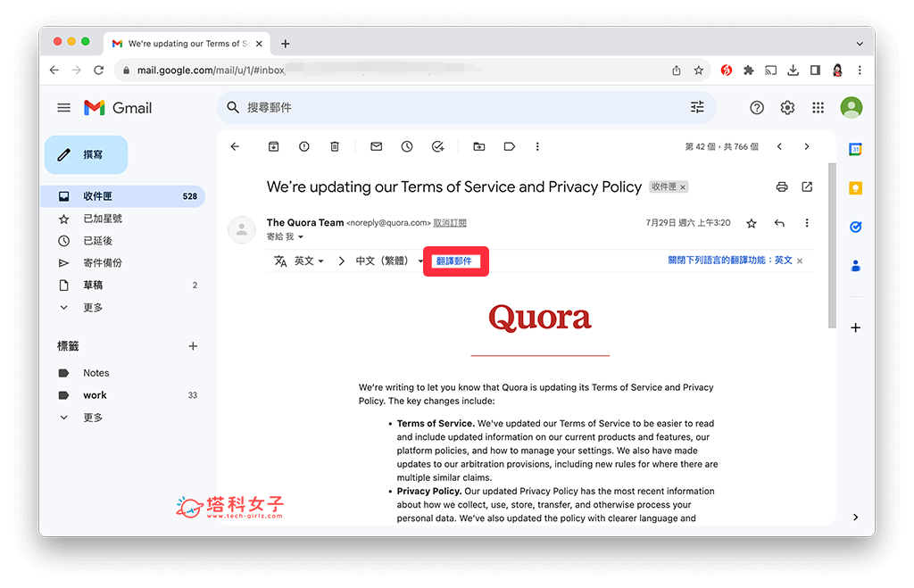Add this email to Tasks
The width and height of the screenshot is (914, 588).
[x=437, y=147]
